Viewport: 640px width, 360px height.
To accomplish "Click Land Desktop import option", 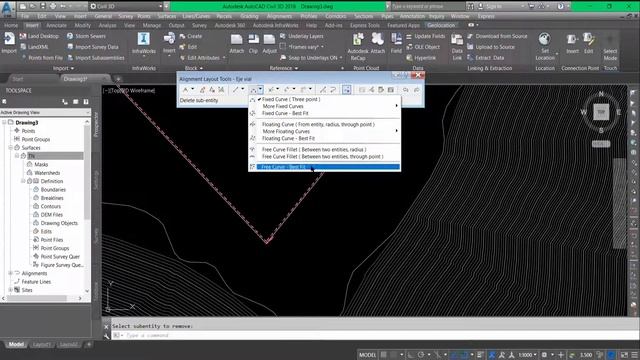I will click(x=40, y=36).
